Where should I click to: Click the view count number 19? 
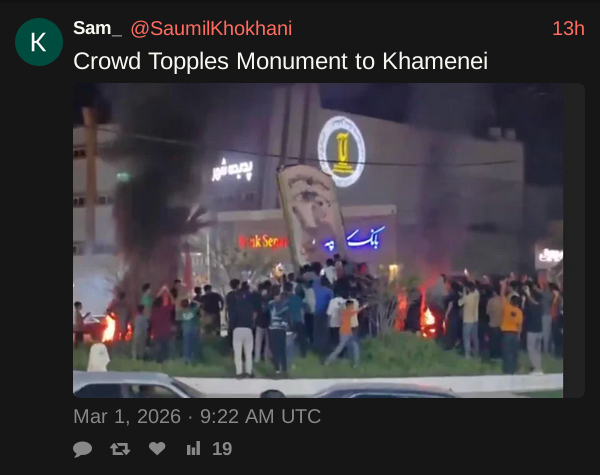222,449
